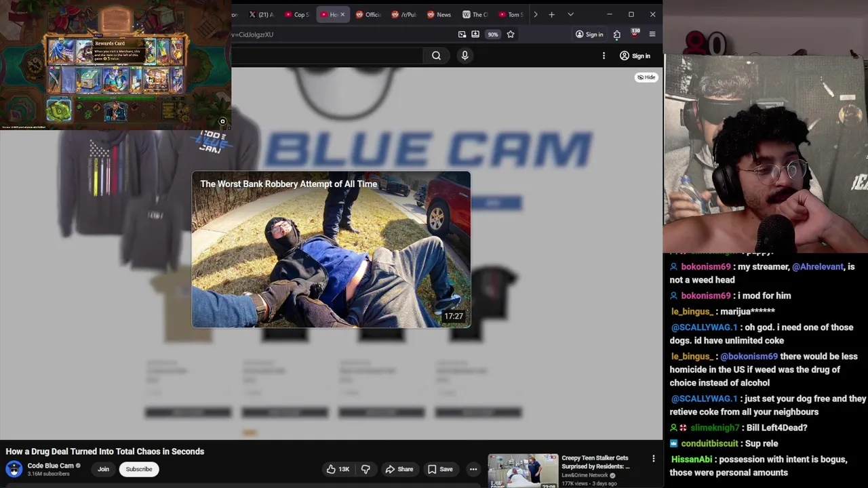
Task: Click the uBlock extension icon with badge
Action: pos(635,33)
